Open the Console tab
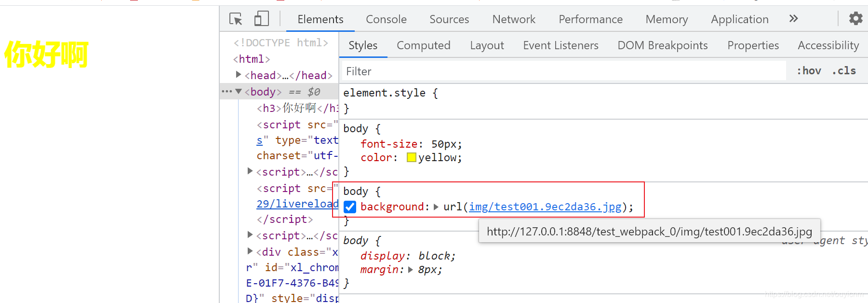 [x=386, y=19]
